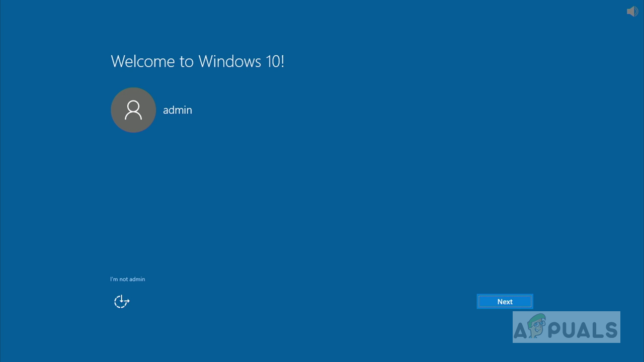Click the "admin" username text
The height and width of the screenshot is (362, 644).
[x=178, y=110]
